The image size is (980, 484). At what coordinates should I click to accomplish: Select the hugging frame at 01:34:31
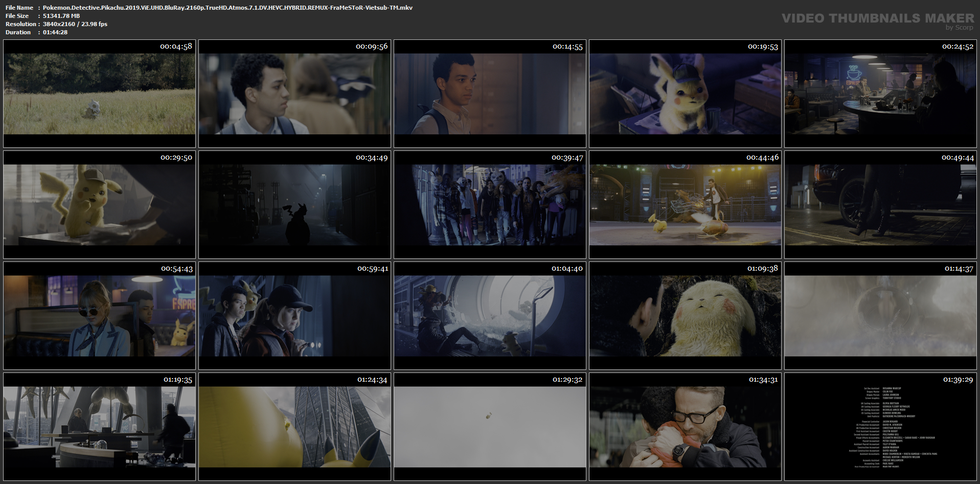pos(685,427)
